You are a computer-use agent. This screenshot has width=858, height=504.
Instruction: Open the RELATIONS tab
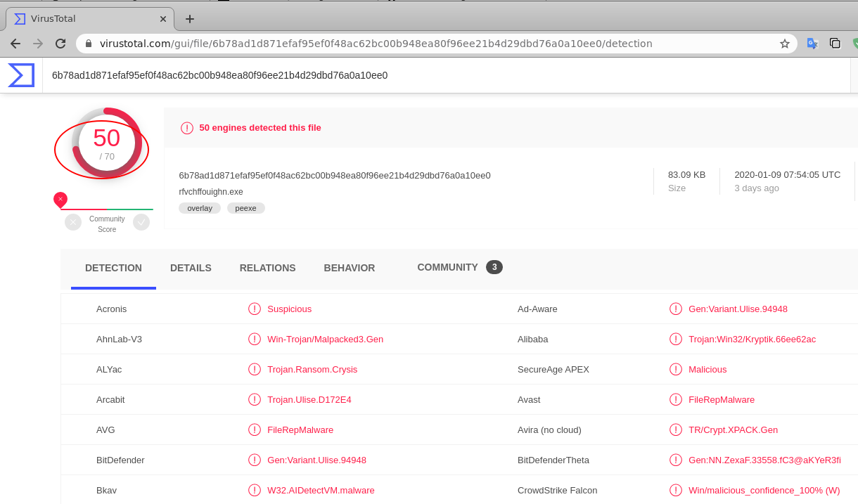click(x=267, y=268)
